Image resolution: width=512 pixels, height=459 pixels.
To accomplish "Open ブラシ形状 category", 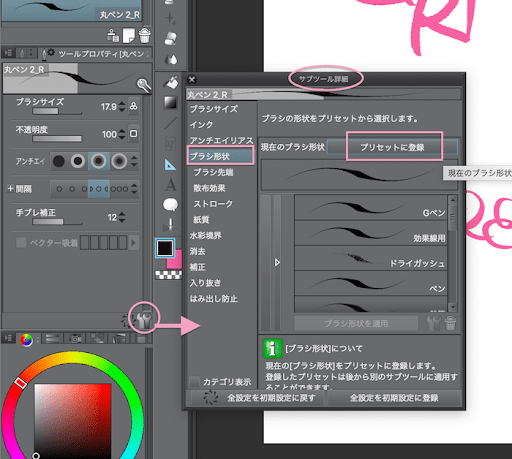I will point(221,156).
